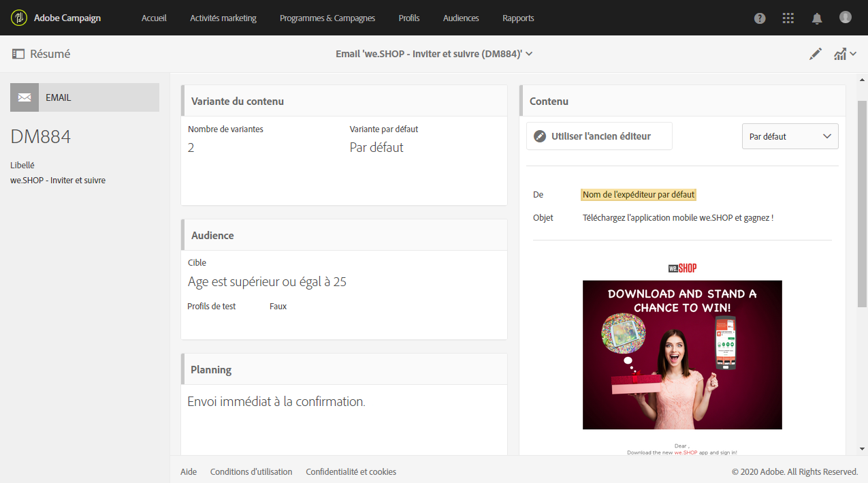Click the Résumé panel toggle icon
The height and width of the screenshot is (483, 868).
coord(18,54)
